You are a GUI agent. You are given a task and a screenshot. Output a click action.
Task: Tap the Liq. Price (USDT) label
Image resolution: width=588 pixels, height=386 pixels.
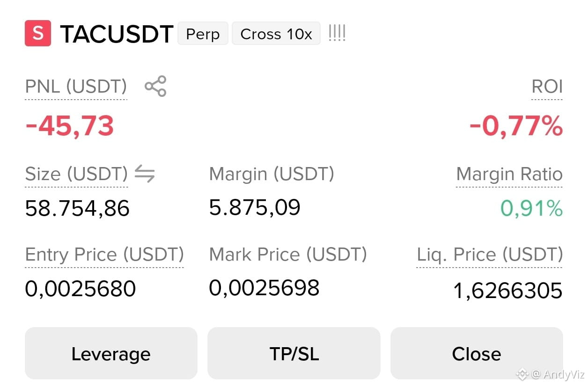(x=490, y=255)
